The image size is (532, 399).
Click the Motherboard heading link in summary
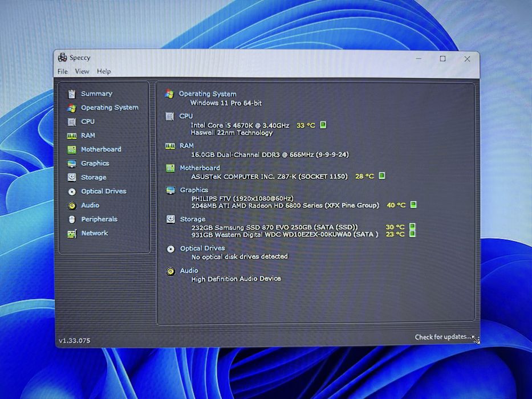(200, 168)
